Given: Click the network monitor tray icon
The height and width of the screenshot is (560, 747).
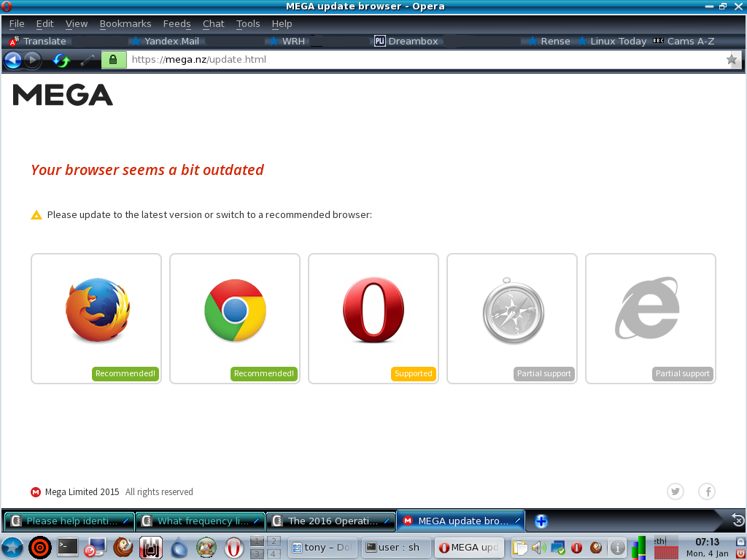Looking at the screenshot, I should coord(557,548).
